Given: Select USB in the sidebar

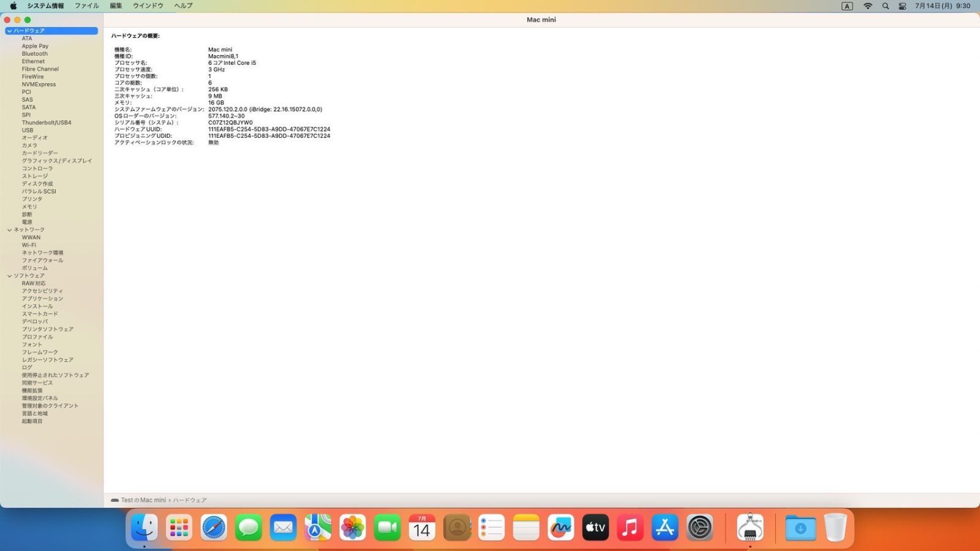Looking at the screenshot, I should [28, 130].
